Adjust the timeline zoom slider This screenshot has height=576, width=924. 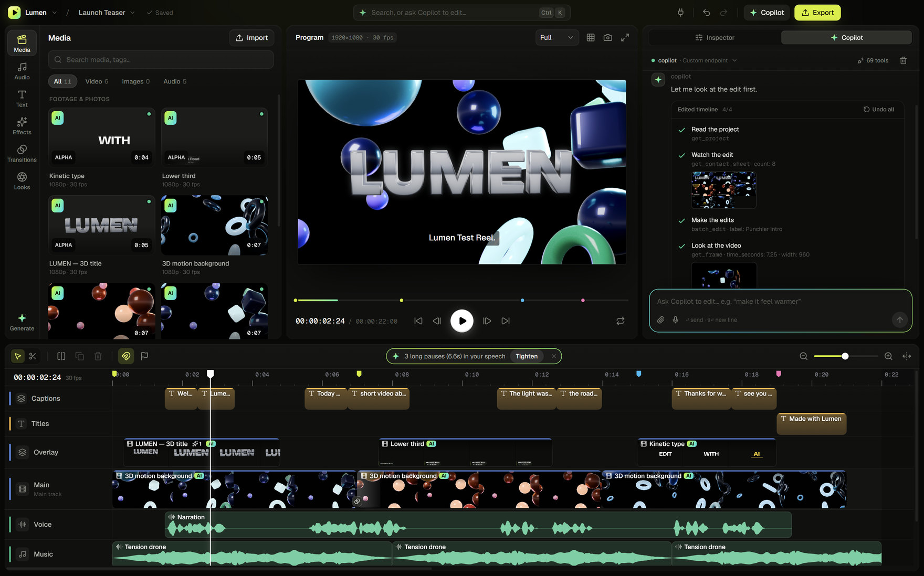(845, 356)
